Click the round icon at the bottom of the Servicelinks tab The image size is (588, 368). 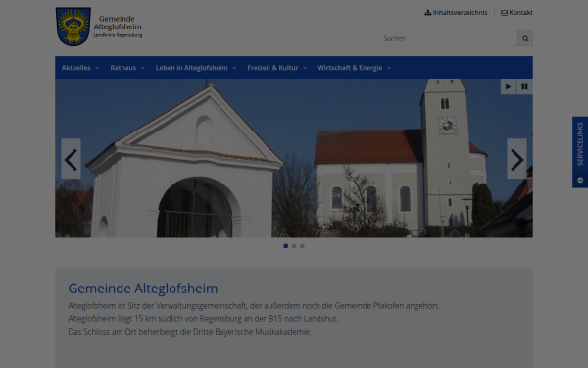(580, 180)
